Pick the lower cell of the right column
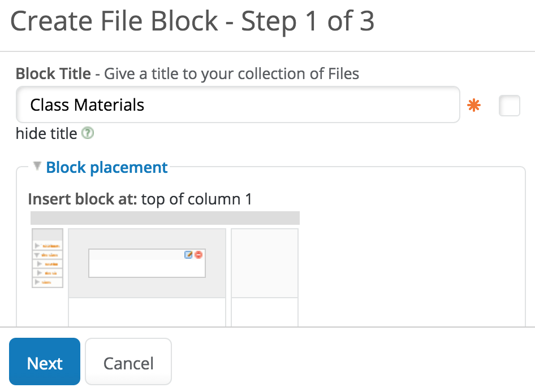Image resolution: width=535 pixels, height=392 pixels. (265, 312)
